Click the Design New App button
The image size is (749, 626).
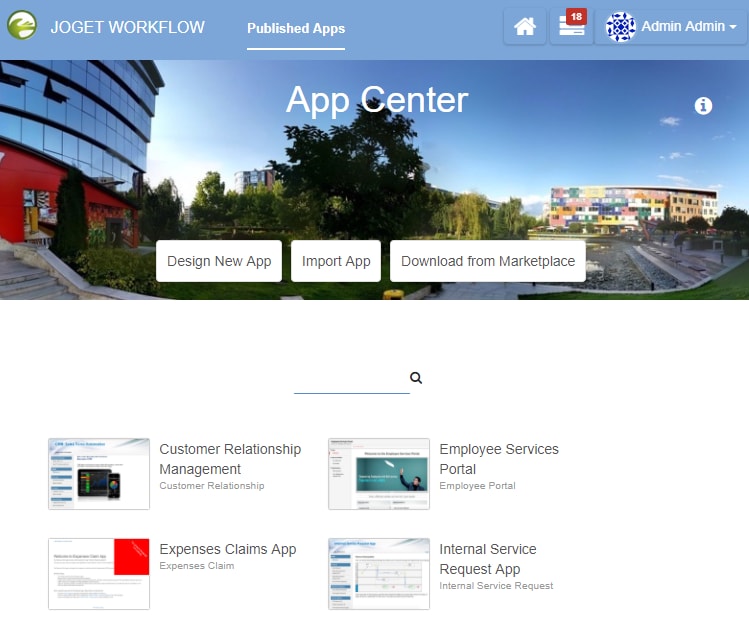click(x=219, y=261)
